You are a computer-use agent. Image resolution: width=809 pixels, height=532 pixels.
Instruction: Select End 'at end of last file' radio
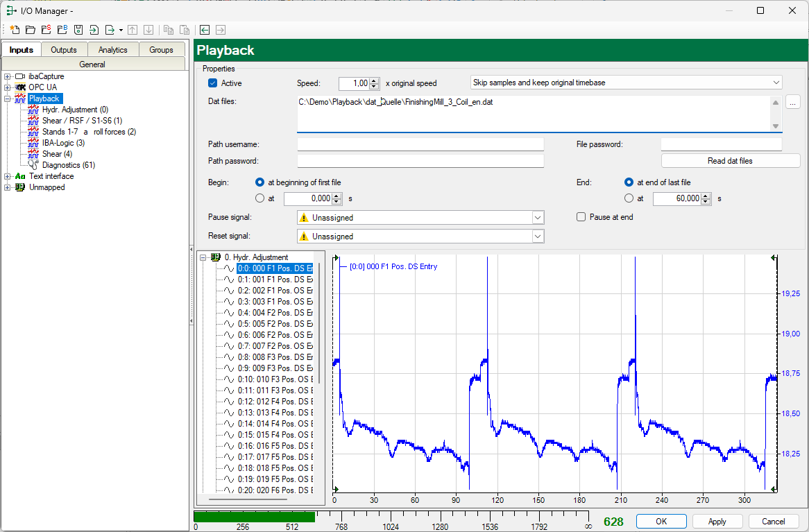point(629,182)
